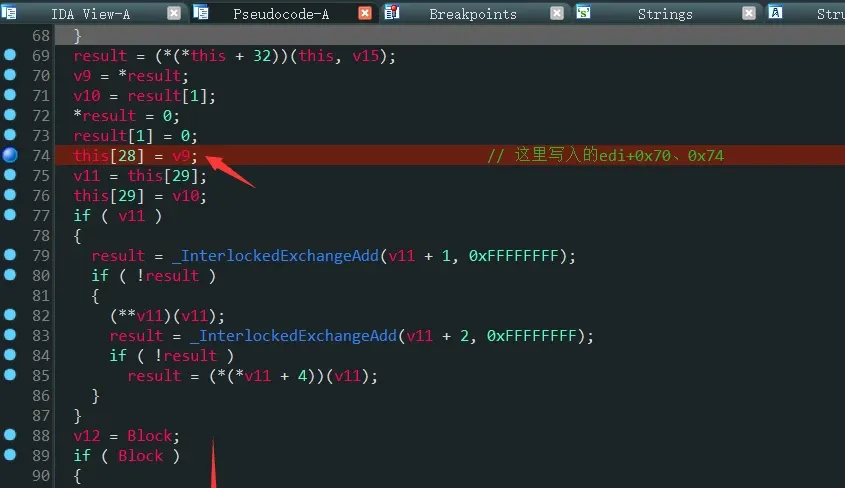Viewport: 845px width, 488px height.
Task: Click 'this[28]' on the highlighted line 74
Action: [x=109, y=156]
